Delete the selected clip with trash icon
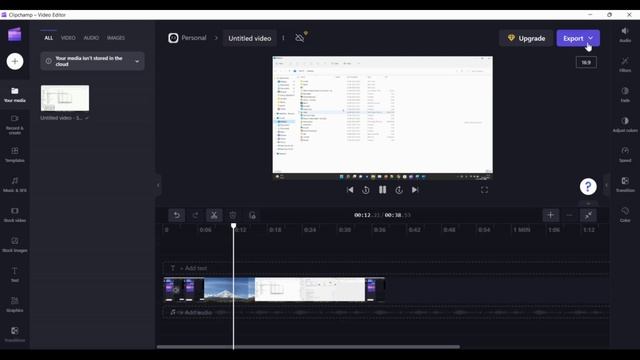The width and height of the screenshot is (640, 360). tap(233, 215)
